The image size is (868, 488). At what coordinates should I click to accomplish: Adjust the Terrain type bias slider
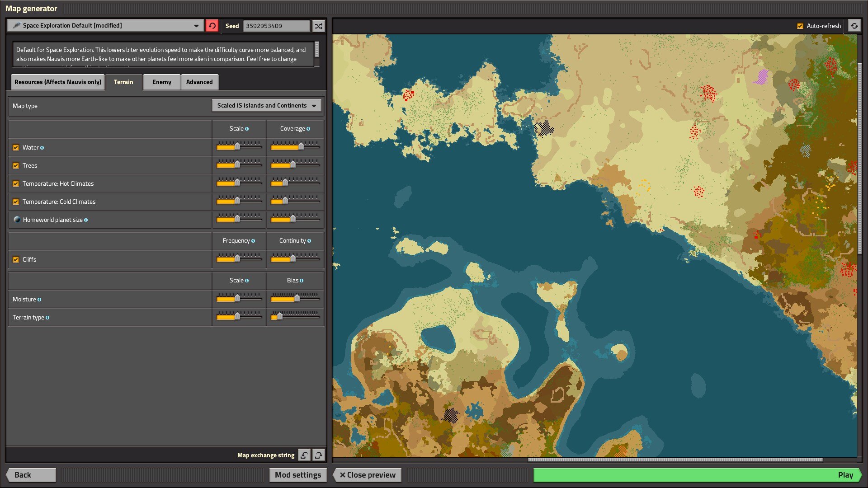coord(295,316)
